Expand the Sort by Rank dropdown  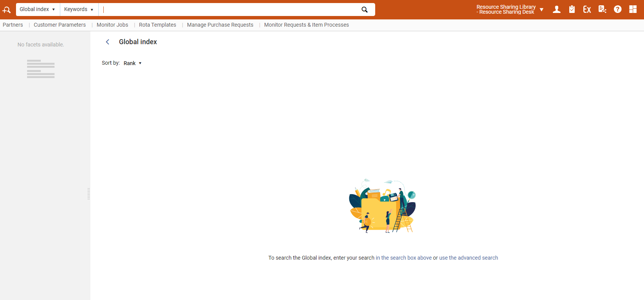coord(132,63)
